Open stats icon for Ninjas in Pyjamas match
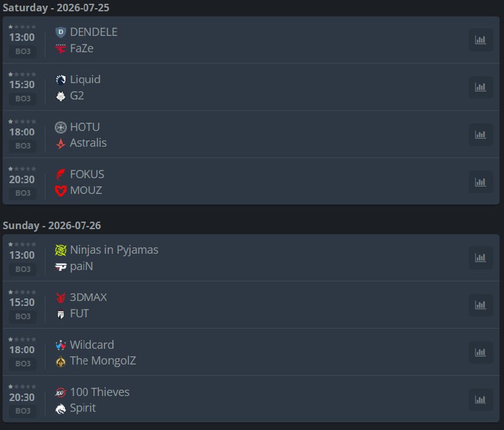Image resolution: width=504 pixels, height=430 pixels. pyautogui.click(x=481, y=257)
